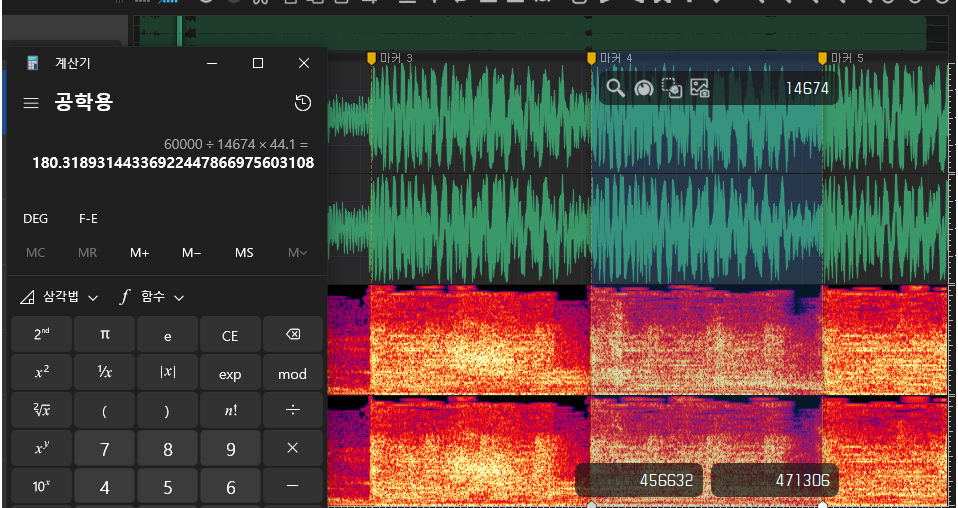958x508 pixels.
Task: Click the mod button
Action: [293, 373]
